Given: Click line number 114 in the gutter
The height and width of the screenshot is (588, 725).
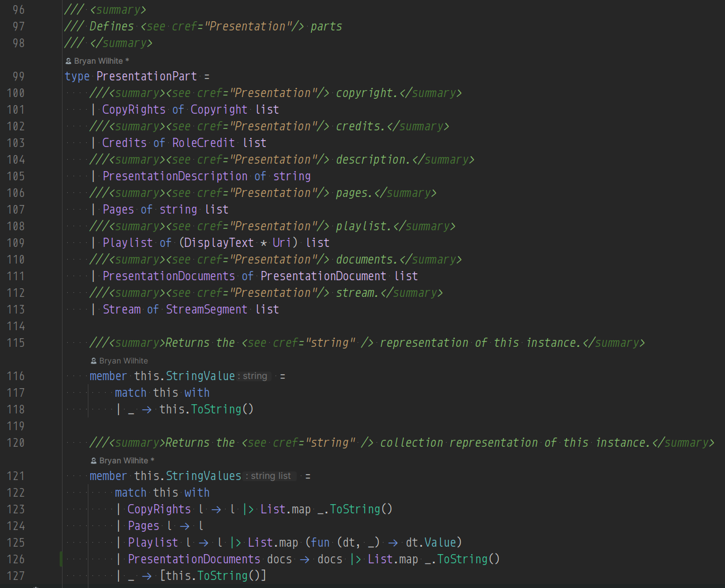Looking at the screenshot, I should click(x=15, y=326).
